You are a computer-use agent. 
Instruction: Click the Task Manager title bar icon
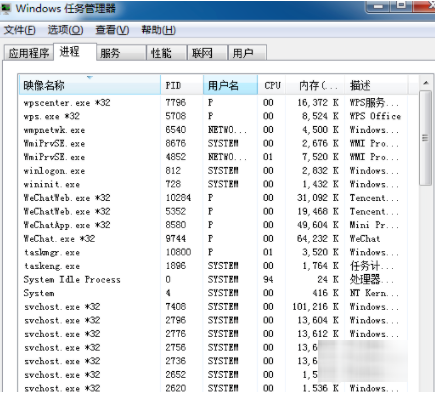click(5, 8)
